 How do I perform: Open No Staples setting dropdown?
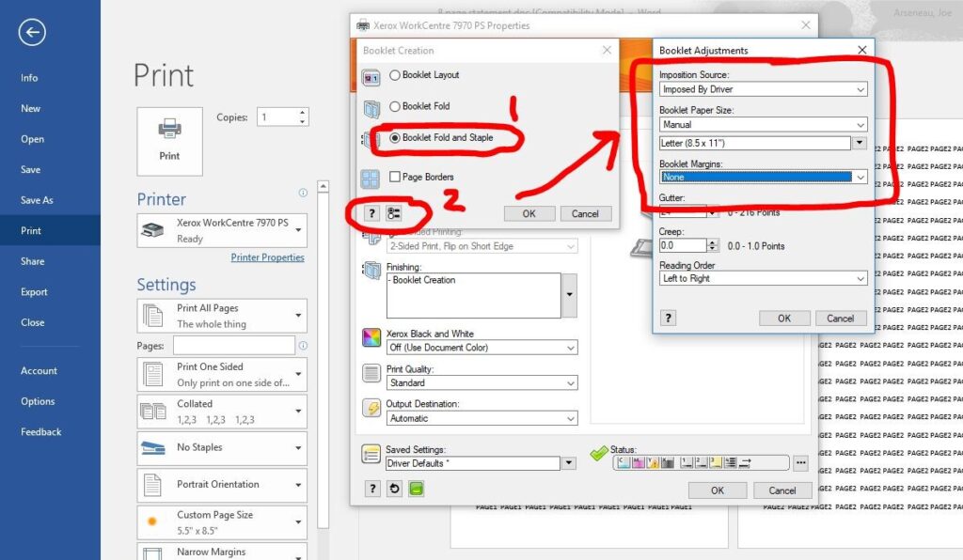pyautogui.click(x=222, y=448)
